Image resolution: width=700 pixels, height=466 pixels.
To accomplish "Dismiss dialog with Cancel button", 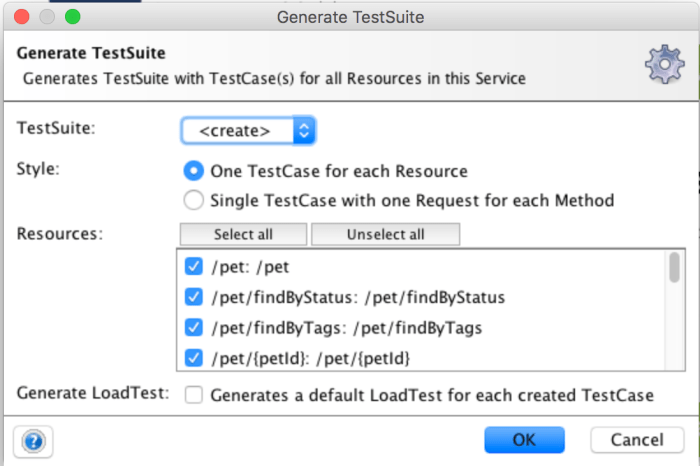I will (x=637, y=440).
